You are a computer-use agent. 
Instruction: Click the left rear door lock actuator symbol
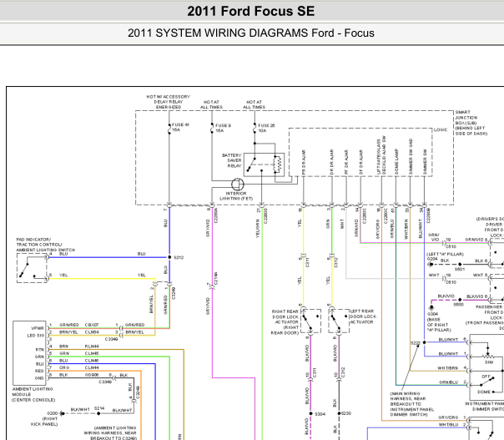point(339,321)
